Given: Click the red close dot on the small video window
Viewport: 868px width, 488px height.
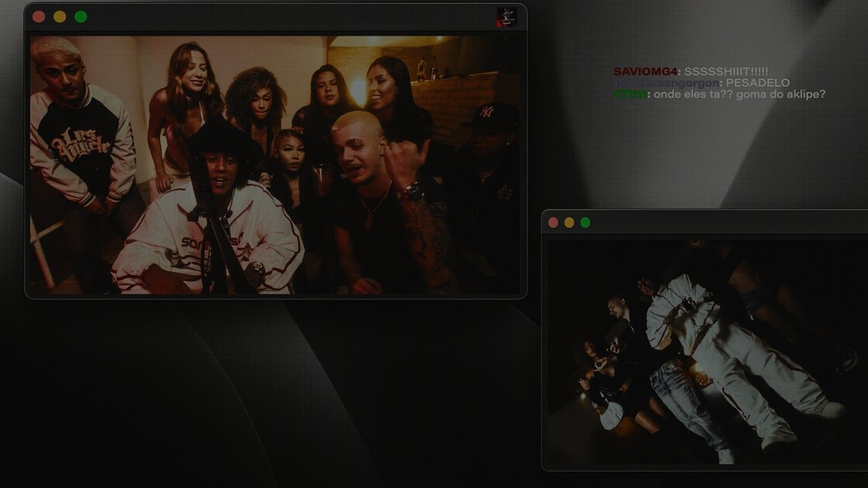Looking at the screenshot, I should click(553, 222).
